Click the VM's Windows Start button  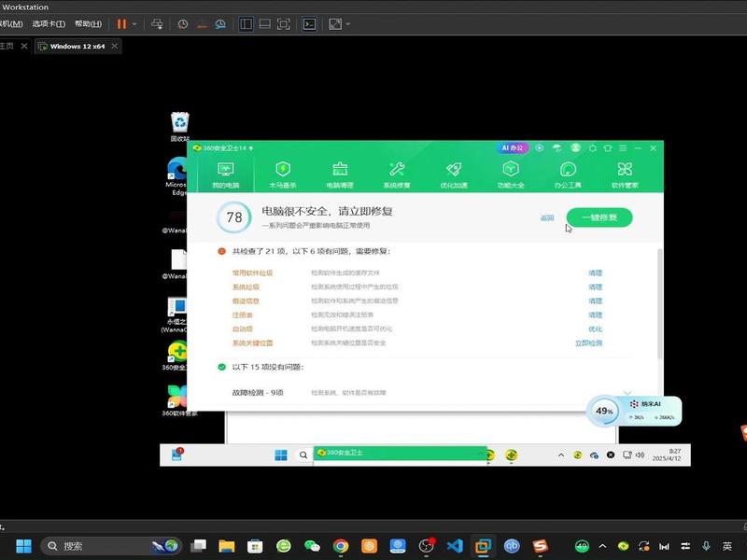click(281, 455)
